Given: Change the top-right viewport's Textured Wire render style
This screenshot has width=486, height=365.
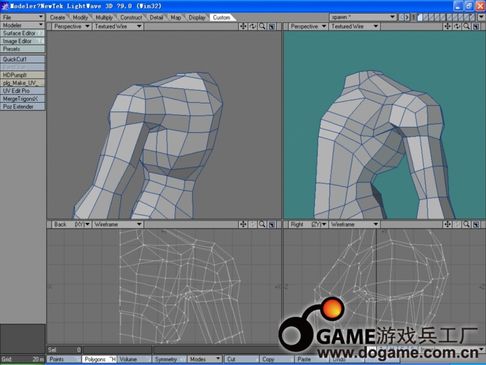Looking at the screenshot, I should (355, 26).
